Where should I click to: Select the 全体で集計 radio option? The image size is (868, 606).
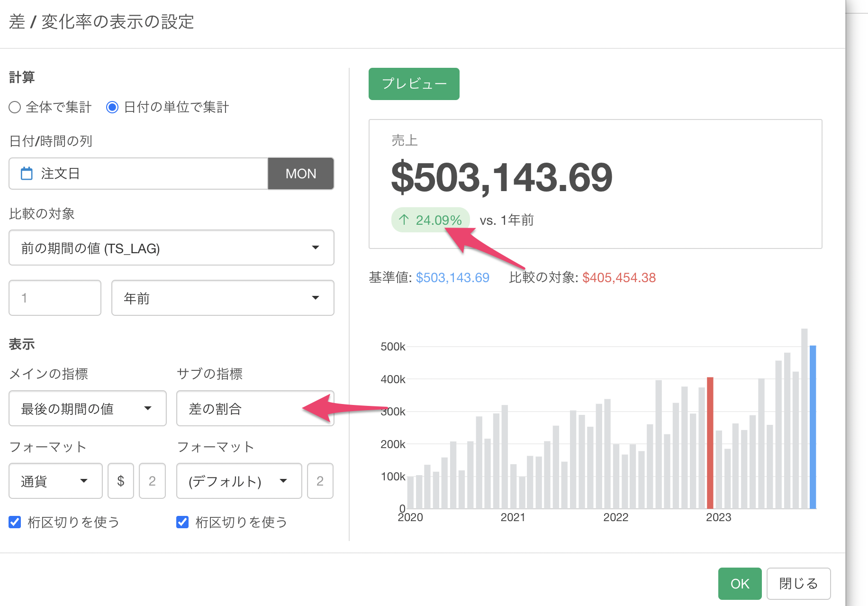(15, 107)
